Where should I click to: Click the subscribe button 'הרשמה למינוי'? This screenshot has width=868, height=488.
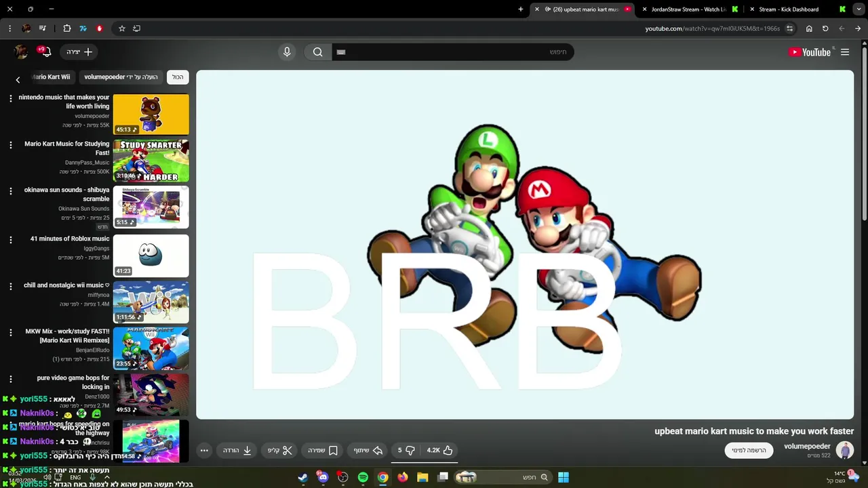click(749, 450)
